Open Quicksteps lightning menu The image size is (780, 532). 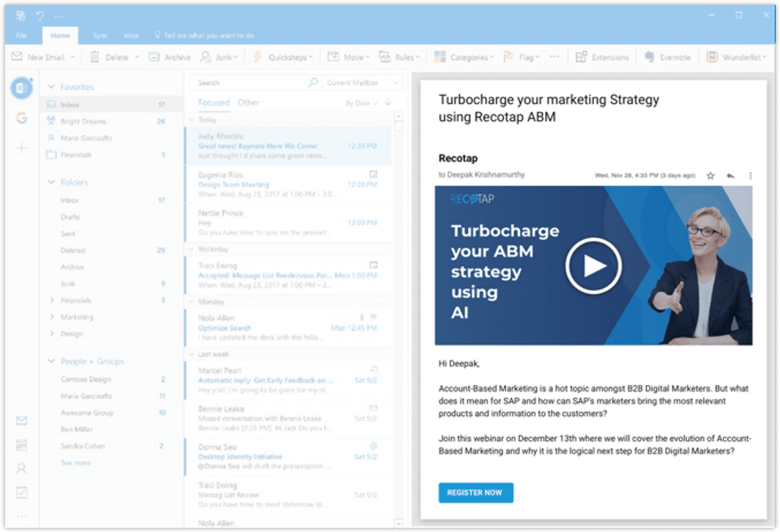283,57
